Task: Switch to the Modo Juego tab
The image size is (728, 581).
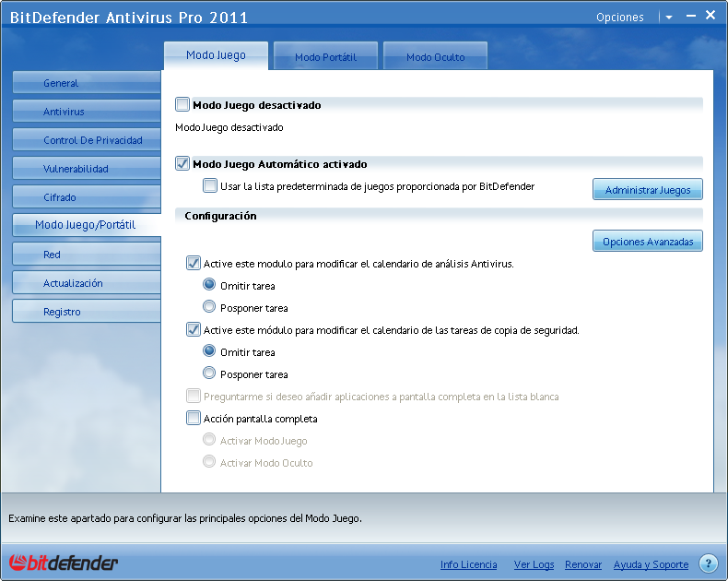Action: 216,55
